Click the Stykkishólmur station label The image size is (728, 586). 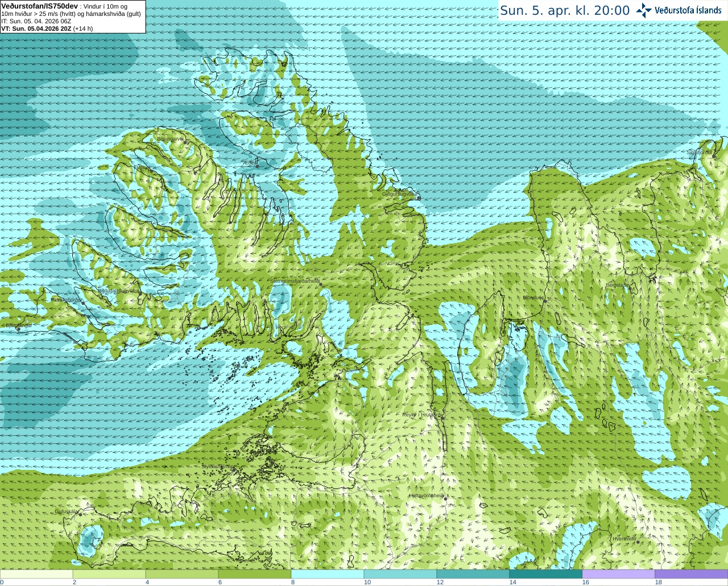[x=218, y=467]
